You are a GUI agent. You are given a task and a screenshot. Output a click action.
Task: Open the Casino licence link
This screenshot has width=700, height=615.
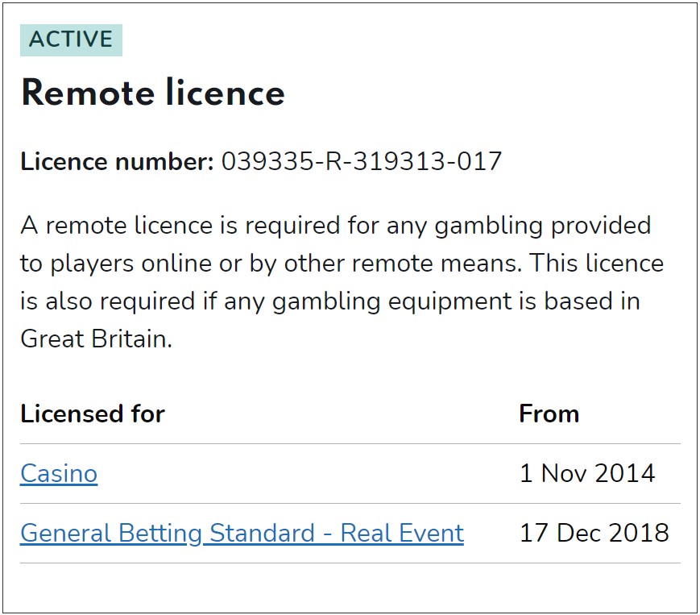[59, 473]
